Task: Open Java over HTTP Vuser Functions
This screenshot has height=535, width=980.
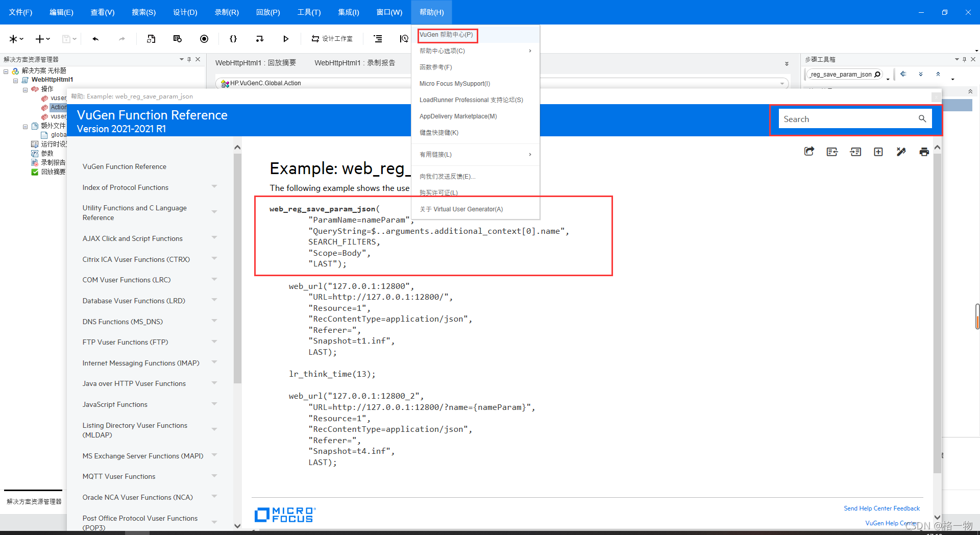Action: [134, 383]
